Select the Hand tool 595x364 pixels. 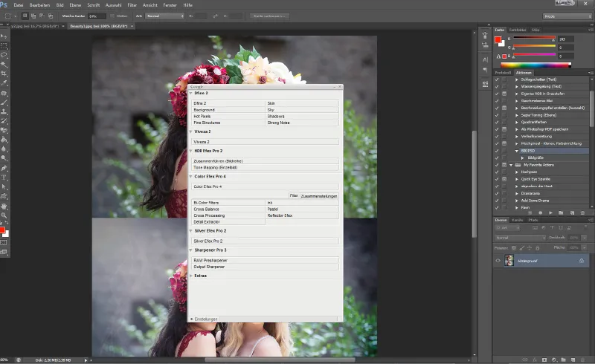[4, 207]
